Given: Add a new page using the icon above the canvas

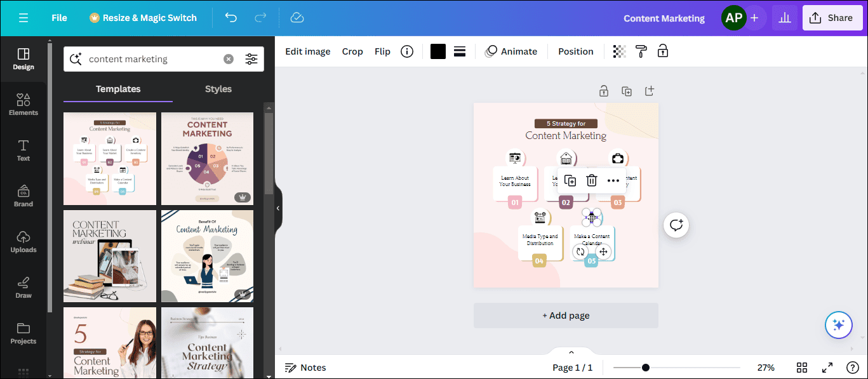Looking at the screenshot, I should 650,91.
